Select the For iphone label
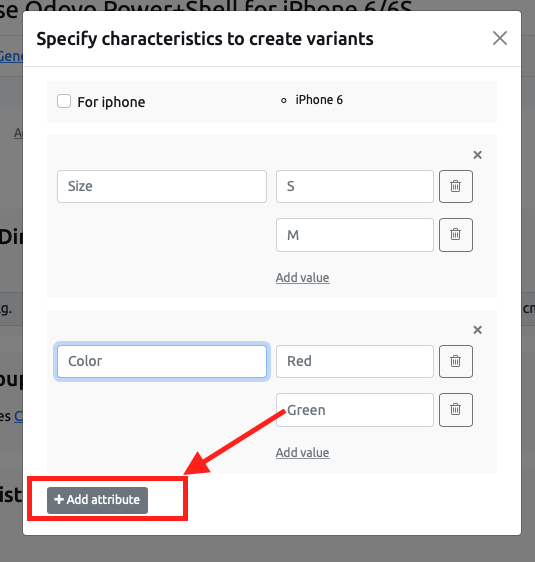Viewport: 535px width, 562px height. pyautogui.click(x=111, y=102)
